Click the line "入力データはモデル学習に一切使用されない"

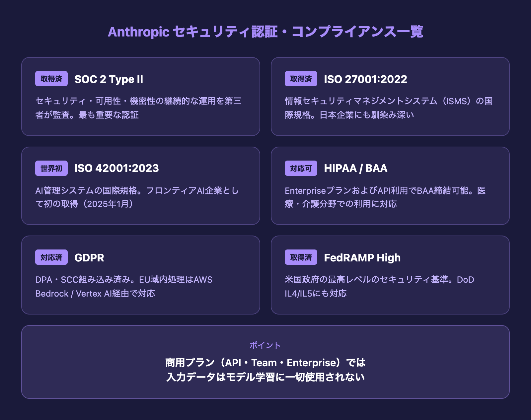tap(265, 377)
